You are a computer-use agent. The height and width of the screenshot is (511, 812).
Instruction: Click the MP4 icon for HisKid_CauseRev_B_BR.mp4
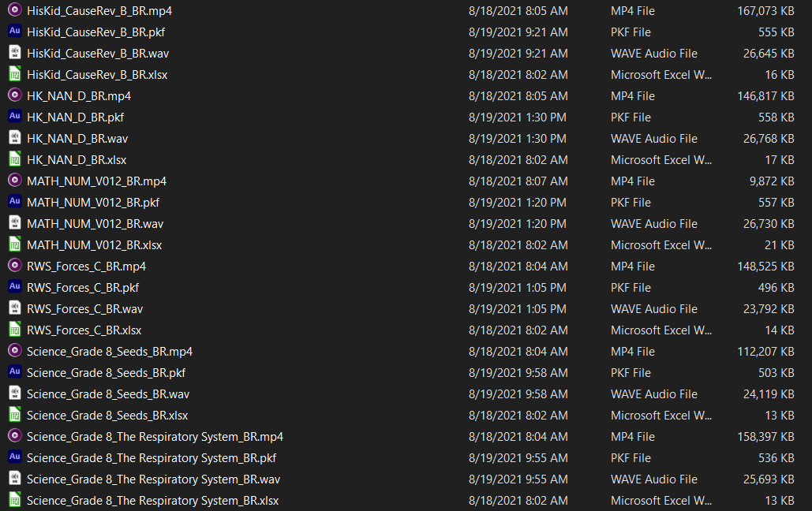click(x=14, y=11)
